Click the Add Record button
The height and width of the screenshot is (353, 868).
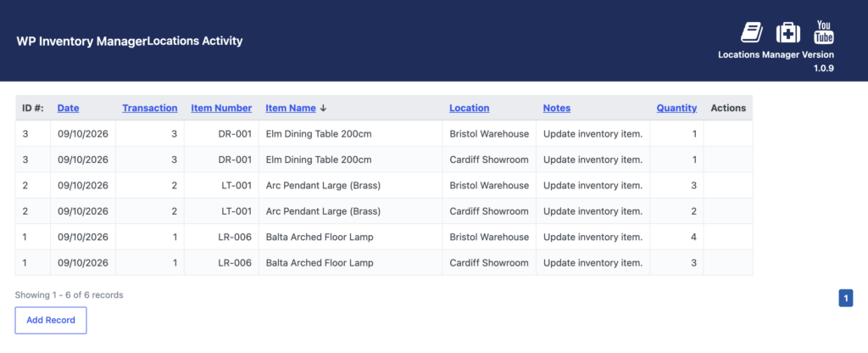51,320
